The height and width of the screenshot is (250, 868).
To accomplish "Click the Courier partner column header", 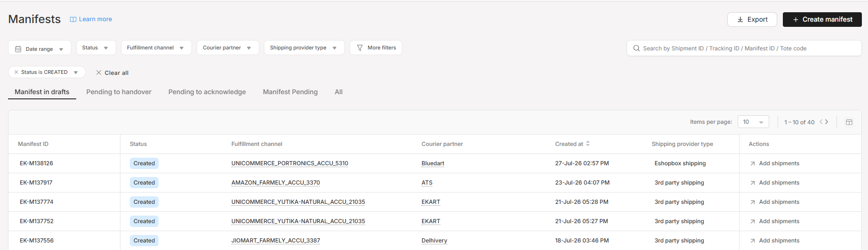I will 442,144.
